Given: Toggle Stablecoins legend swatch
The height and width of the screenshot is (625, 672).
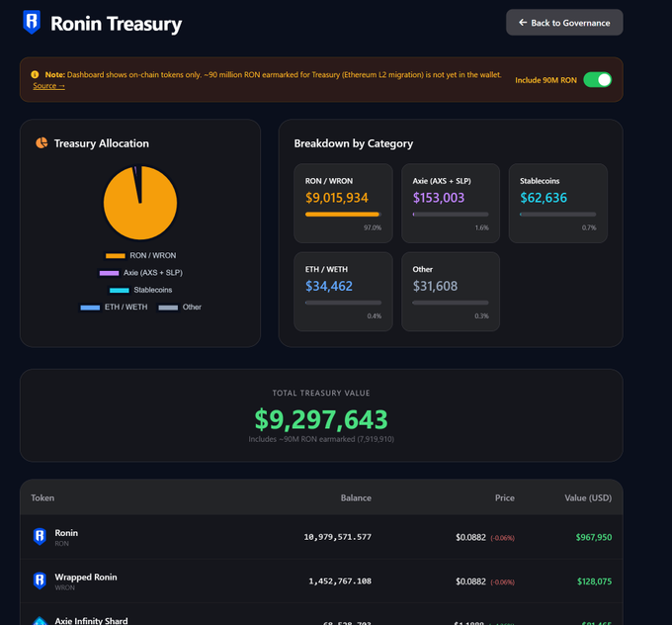Looking at the screenshot, I should pyautogui.click(x=120, y=291).
